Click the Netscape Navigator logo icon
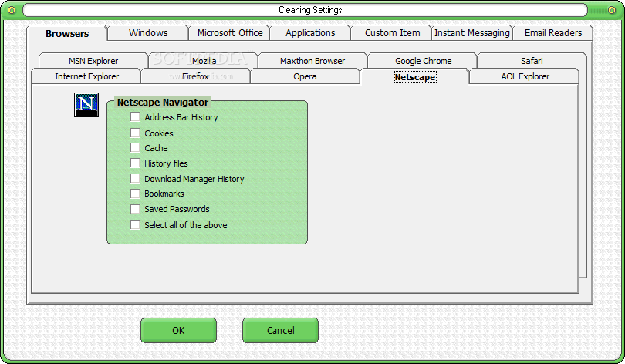Viewport: 625px width, 364px height. pyautogui.click(x=86, y=105)
